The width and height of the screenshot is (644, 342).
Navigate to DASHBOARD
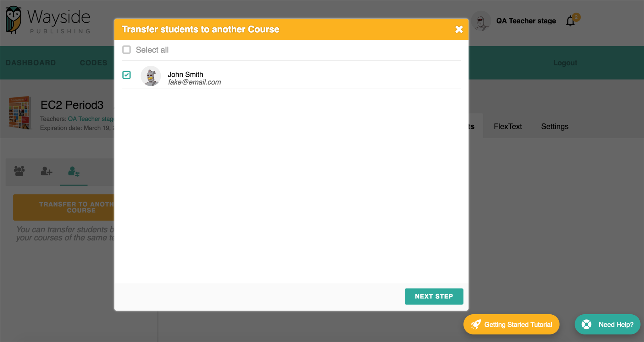(x=31, y=63)
